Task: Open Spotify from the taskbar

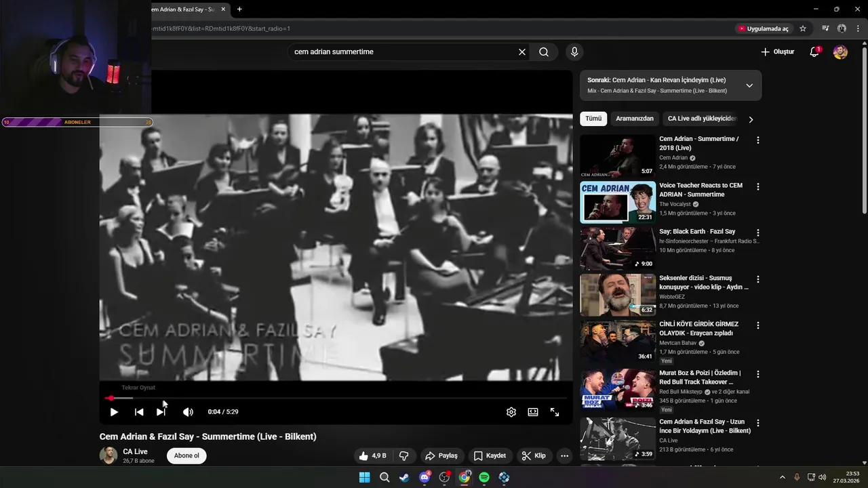Action: point(484,477)
